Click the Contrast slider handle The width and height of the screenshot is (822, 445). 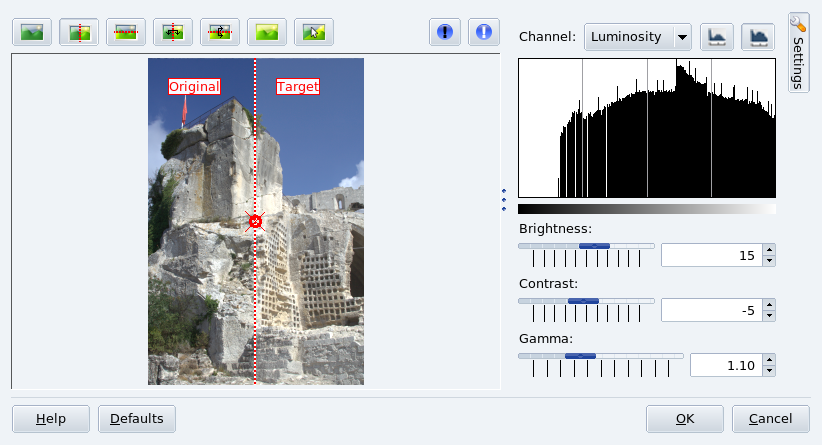point(583,301)
